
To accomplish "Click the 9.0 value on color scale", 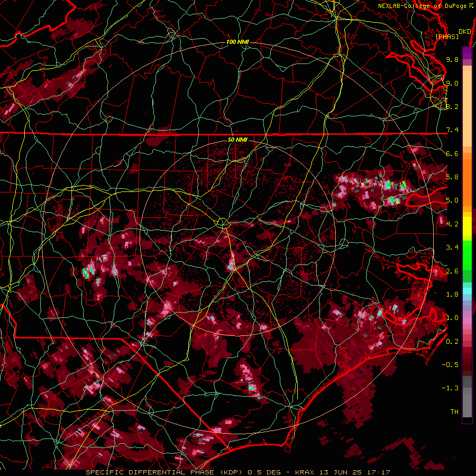I will tap(452, 83).
